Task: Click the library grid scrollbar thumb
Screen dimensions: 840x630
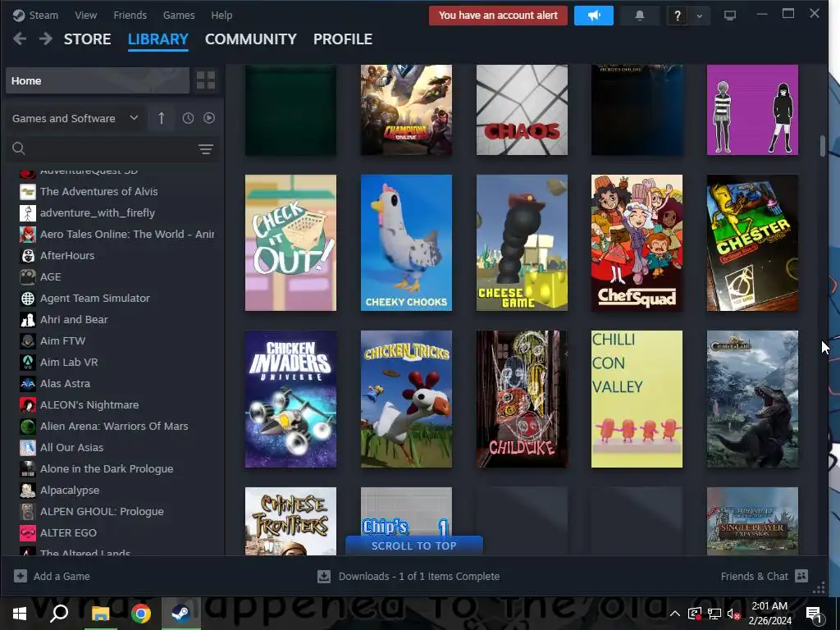Action: coord(822,146)
